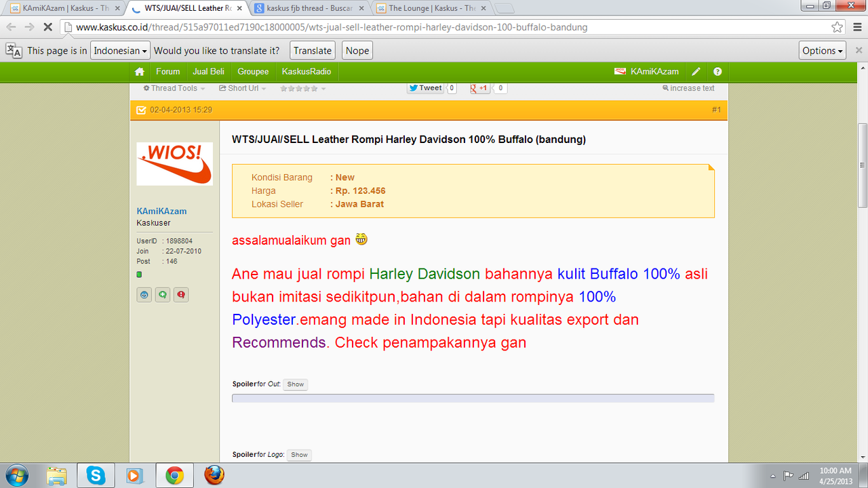Open thread star rating dropdown
This screenshot has height=488, width=868.
click(x=302, y=88)
